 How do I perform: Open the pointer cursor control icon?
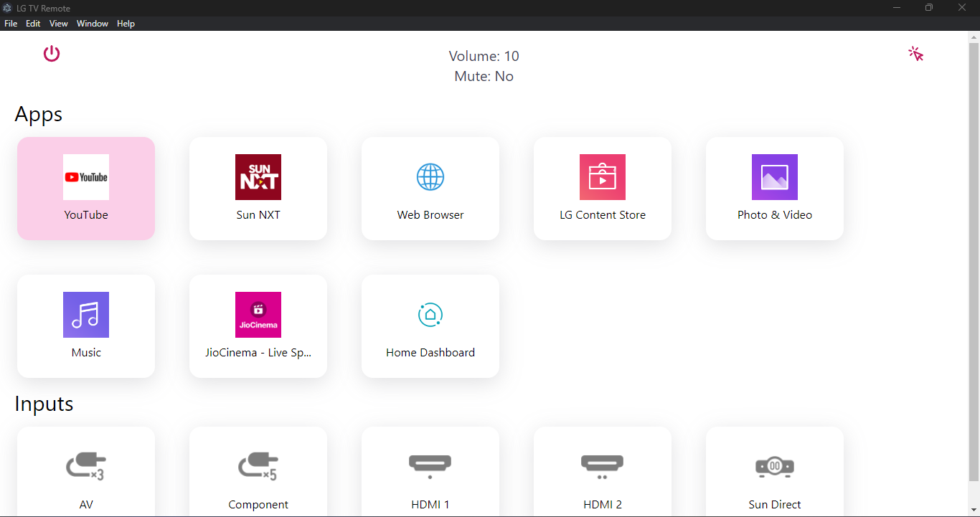[x=915, y=54]
